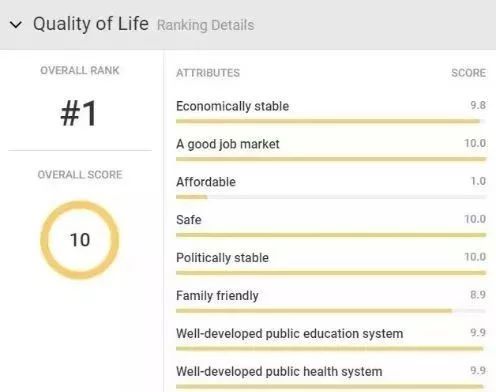Click the short Affordable score bar
This screenshot has height=392, width=496.
tap(192, 197)
